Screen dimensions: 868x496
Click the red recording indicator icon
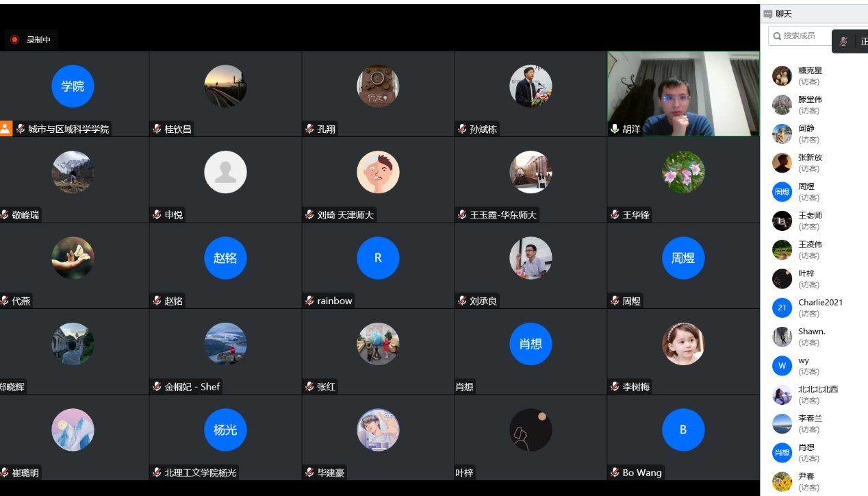[x=14, y=40]
